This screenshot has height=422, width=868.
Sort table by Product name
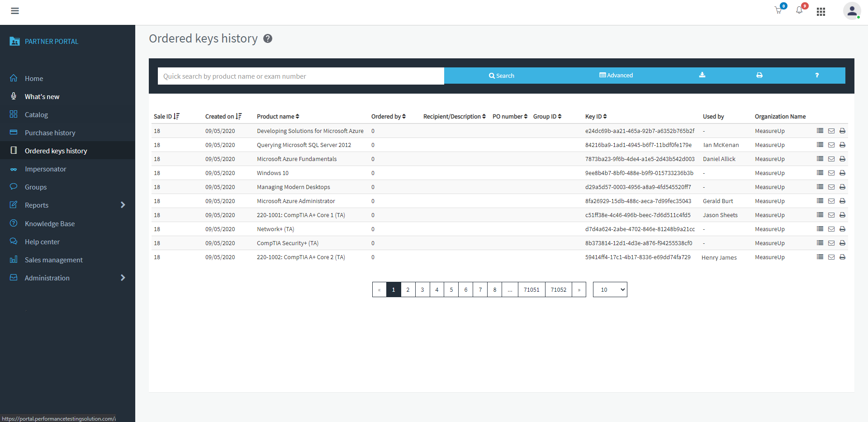pyautogui.click(x=278, y=116)
